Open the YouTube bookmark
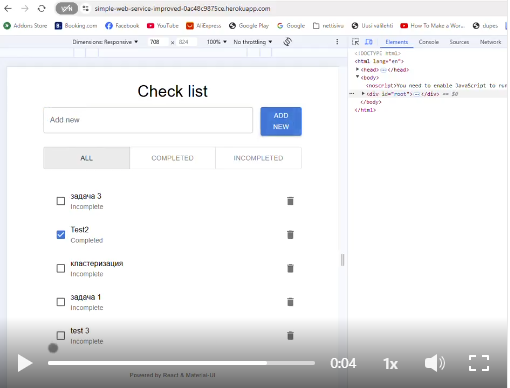Viewport: 510px width, 388px height. point(163,26)
